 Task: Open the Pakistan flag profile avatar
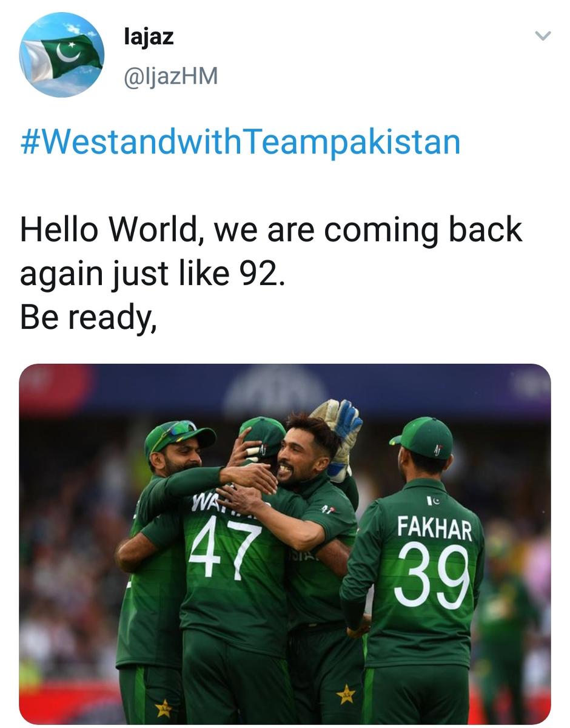click(x=61, y=55)
